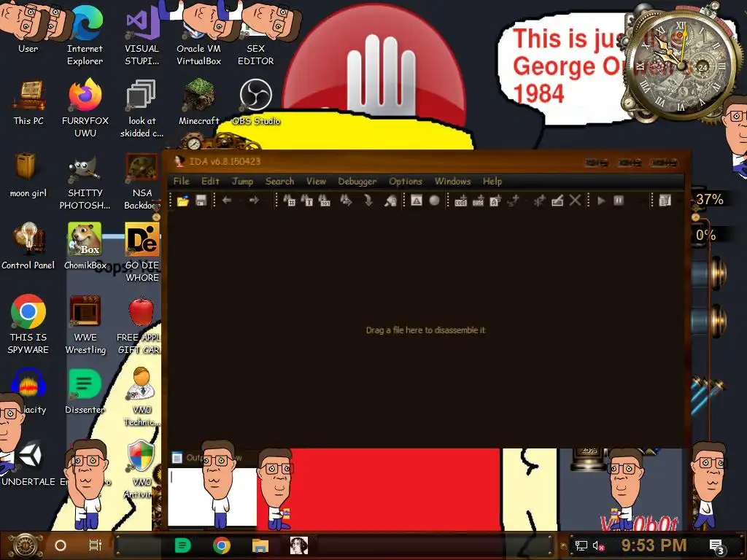Click the curved down arrow toolbar icon
The image size is (747, 560).
[x=368, y=201]
